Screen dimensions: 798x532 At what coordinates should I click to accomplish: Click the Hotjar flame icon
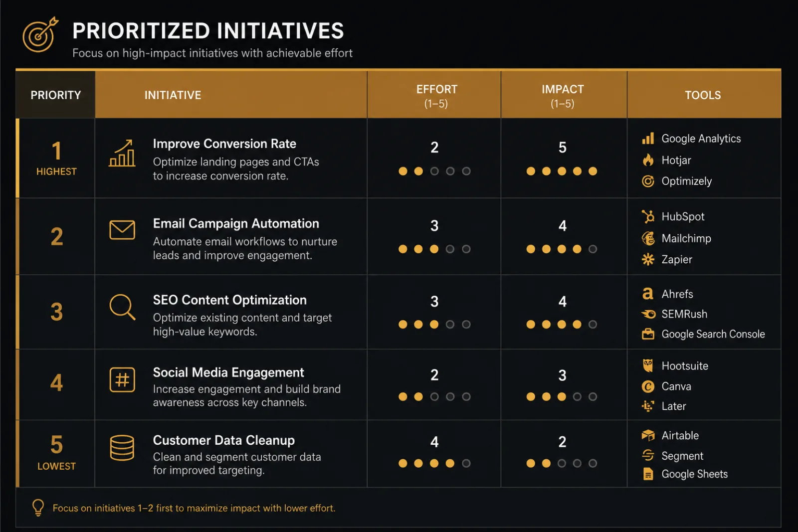(648, 160)
